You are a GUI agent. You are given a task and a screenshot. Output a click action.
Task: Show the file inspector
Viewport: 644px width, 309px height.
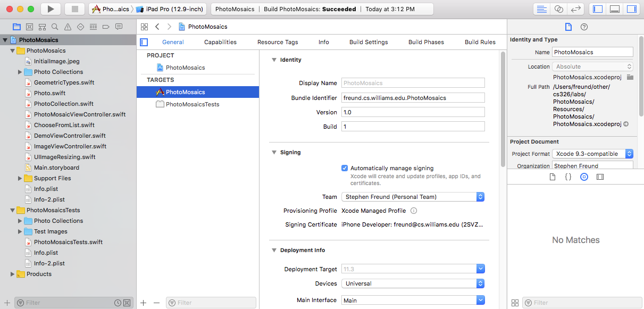click(568, 27)
